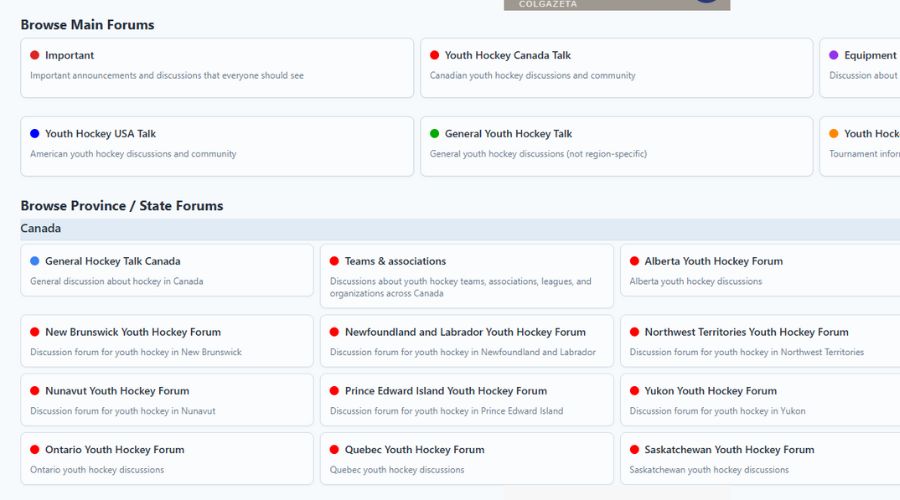This screenshot has width=900, height=500.
Task: Click 'General discussion about hockey in Canada' text
Action: coord(117,281)
